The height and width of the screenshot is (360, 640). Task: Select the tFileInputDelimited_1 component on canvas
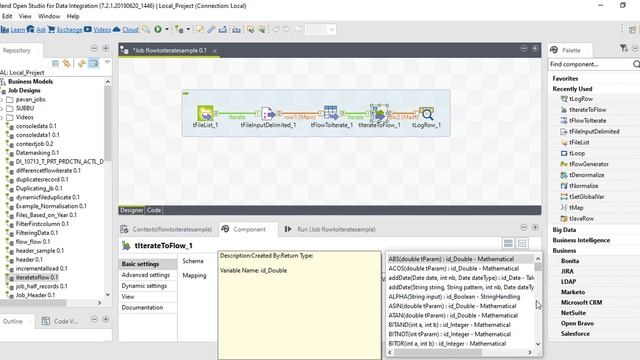point(268,113)
